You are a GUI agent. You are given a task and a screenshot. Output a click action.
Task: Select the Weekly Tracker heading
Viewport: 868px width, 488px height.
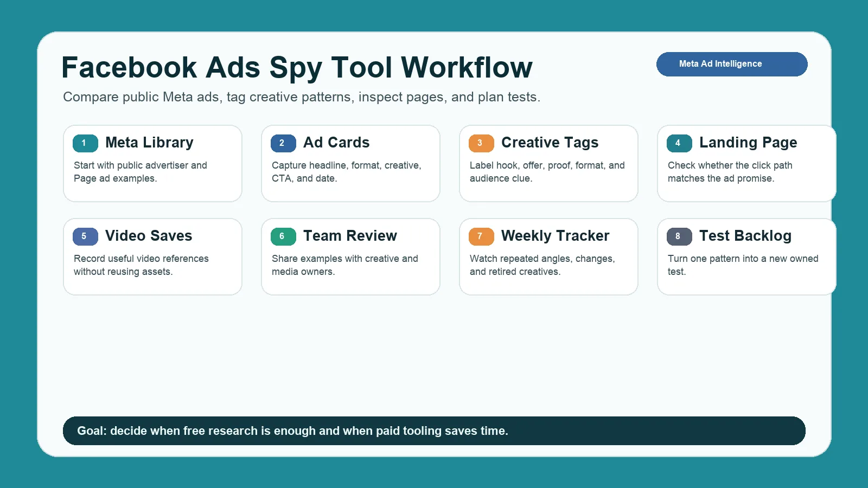click(555, 236)
